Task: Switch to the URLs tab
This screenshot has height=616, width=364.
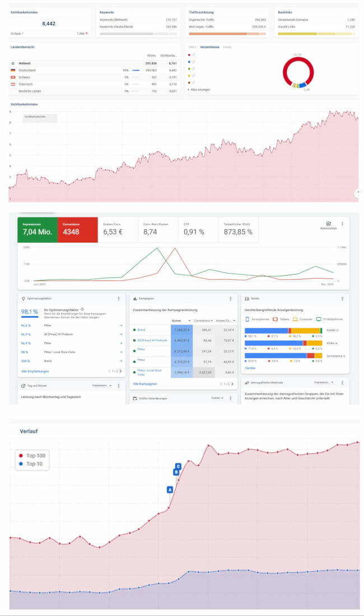Action: (192, 47)
